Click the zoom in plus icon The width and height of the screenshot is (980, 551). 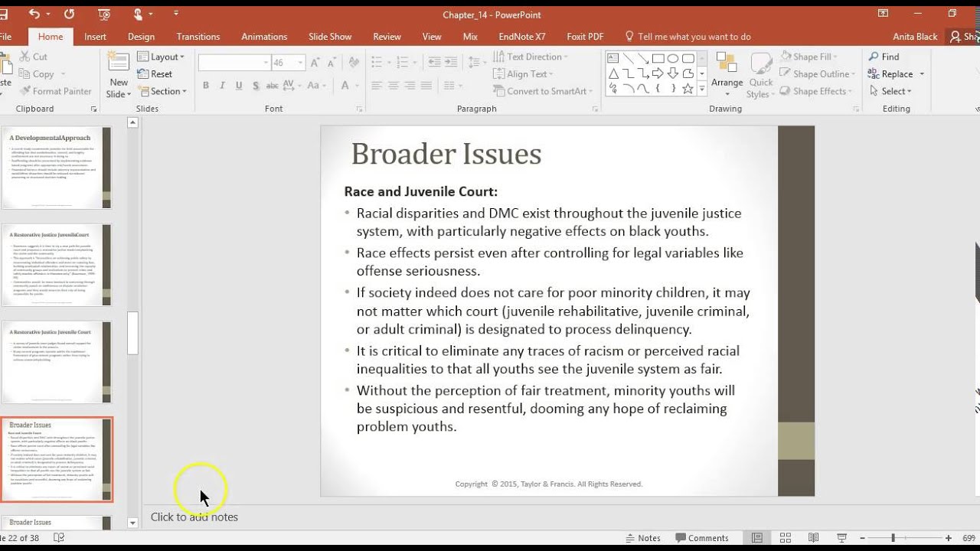click(x=948, y=538)
